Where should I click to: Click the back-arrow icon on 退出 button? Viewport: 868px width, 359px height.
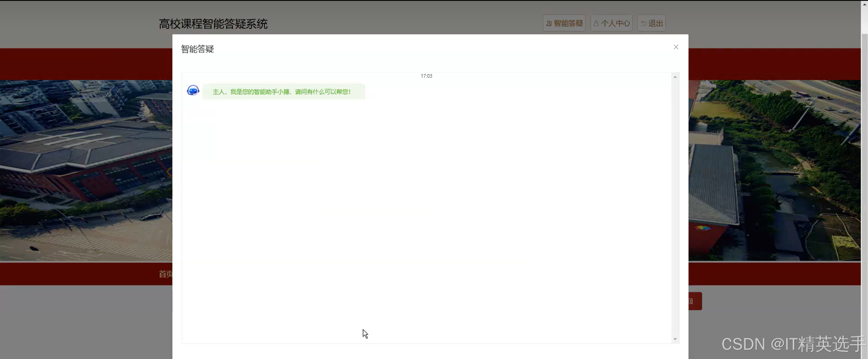[644, 23]
